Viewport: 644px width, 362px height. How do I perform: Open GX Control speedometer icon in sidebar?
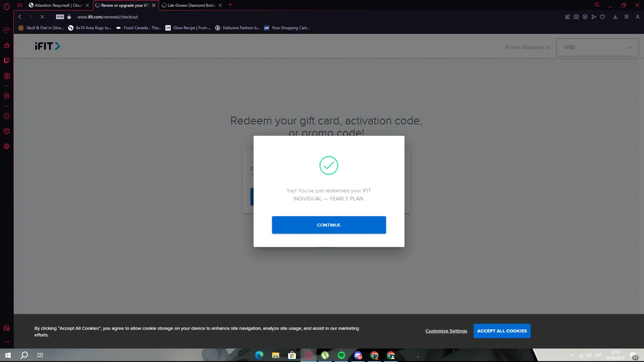point(6,30)
